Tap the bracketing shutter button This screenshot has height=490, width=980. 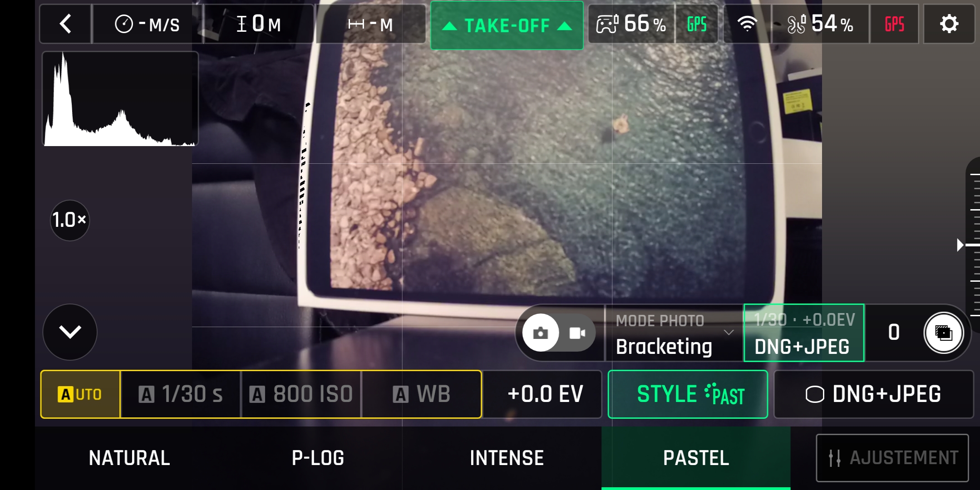click(x=944, y=333)
